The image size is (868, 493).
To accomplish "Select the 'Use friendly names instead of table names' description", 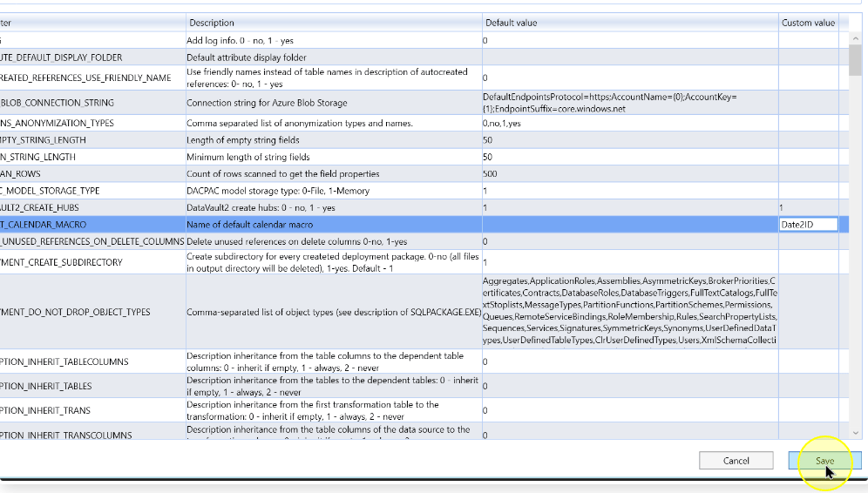I will [334, 78].
